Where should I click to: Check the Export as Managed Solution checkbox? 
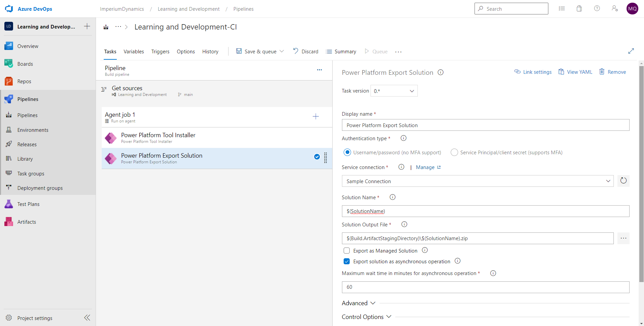pos(346,250)
